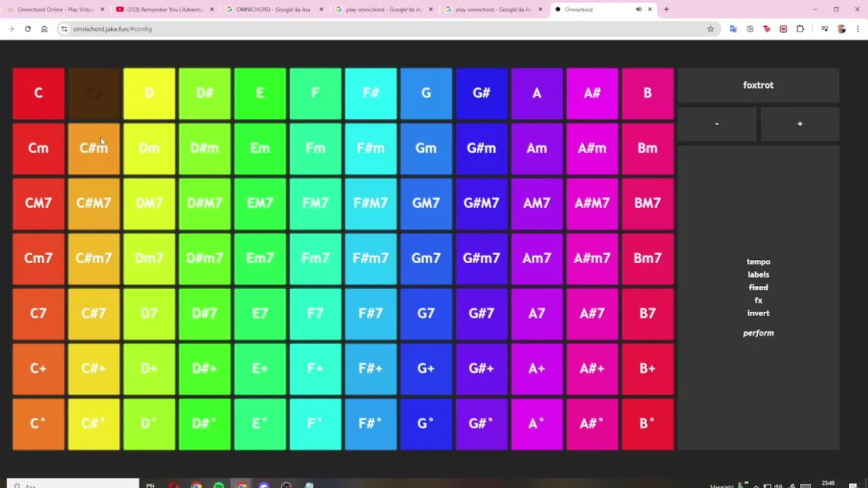Open the Chrome three-dot menu
868x488 pixels.
[858, 29]
